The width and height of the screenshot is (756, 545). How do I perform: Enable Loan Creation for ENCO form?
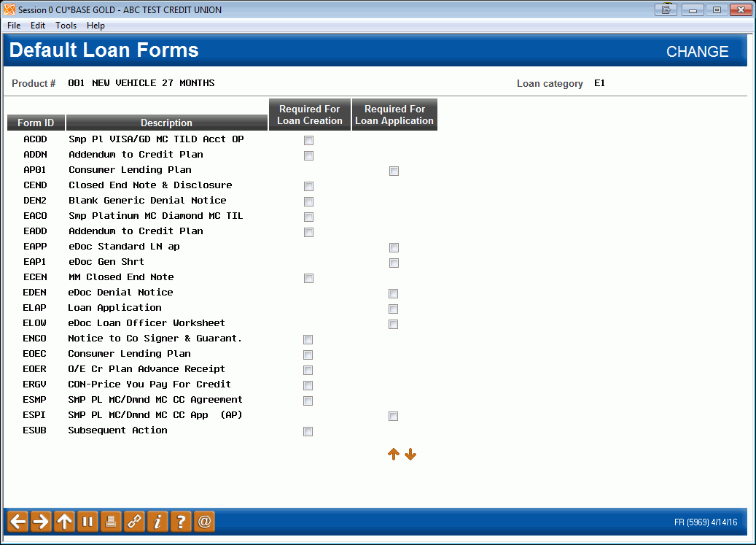[x=308, y=339]
